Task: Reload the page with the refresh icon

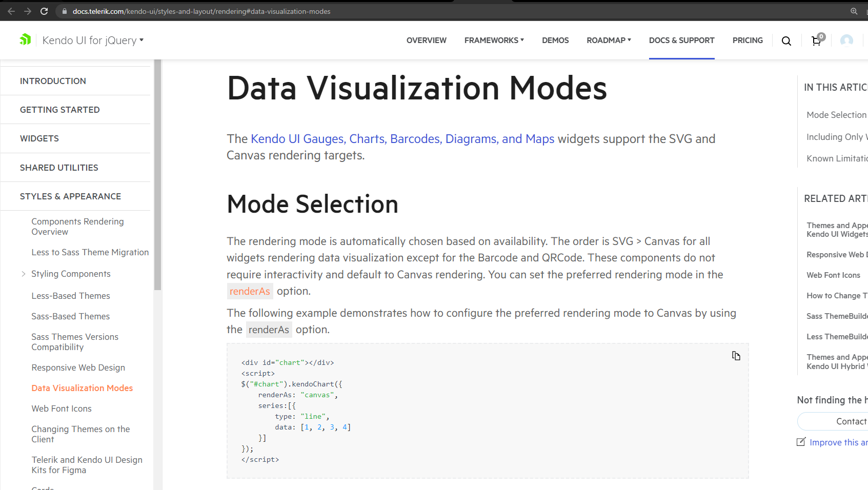Action: 44,11
